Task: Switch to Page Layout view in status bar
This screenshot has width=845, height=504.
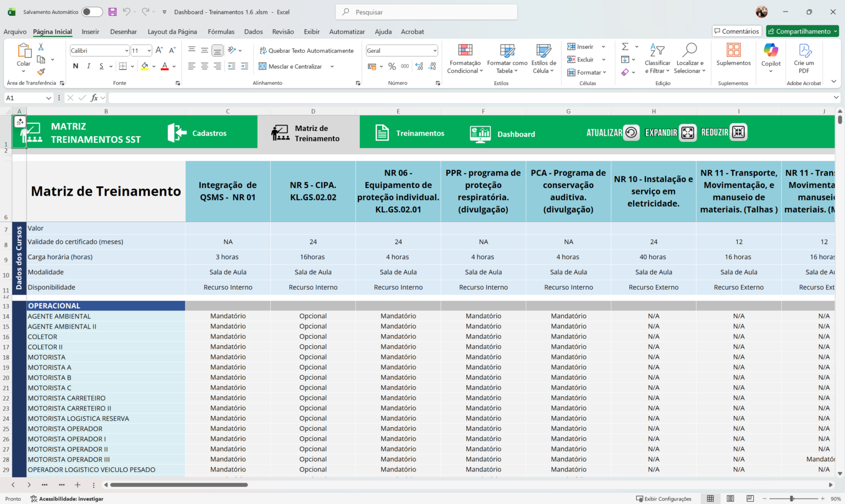Action: [x=730, y=499]
